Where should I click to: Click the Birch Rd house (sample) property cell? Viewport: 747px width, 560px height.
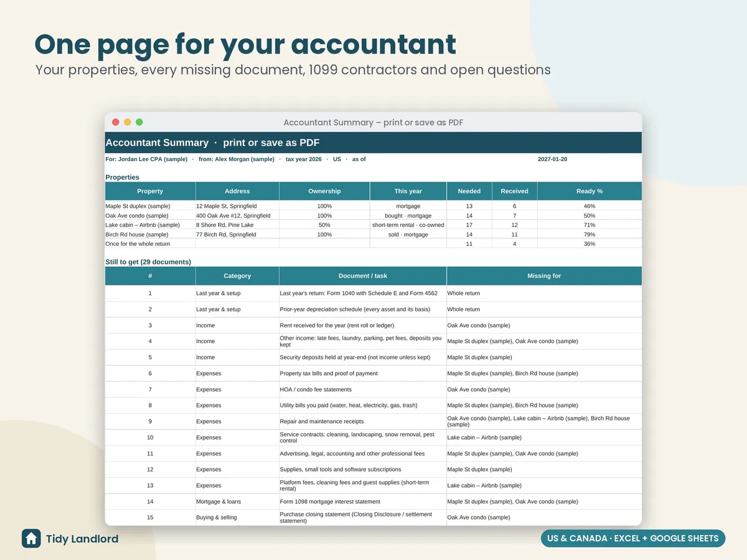click(x=150, y=235)
